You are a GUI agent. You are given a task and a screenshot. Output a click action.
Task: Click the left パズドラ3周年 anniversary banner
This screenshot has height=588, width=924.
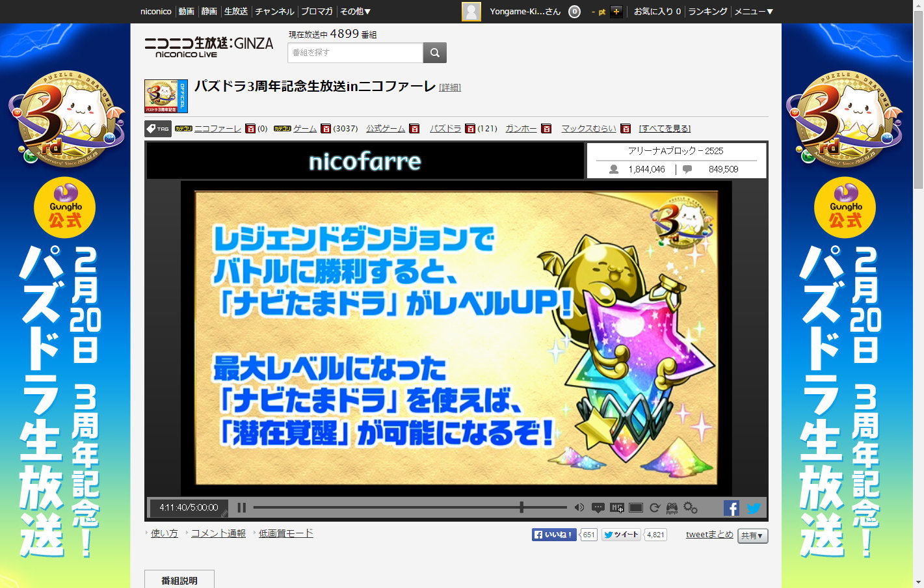pyautogui.click(x=65, y=306)
